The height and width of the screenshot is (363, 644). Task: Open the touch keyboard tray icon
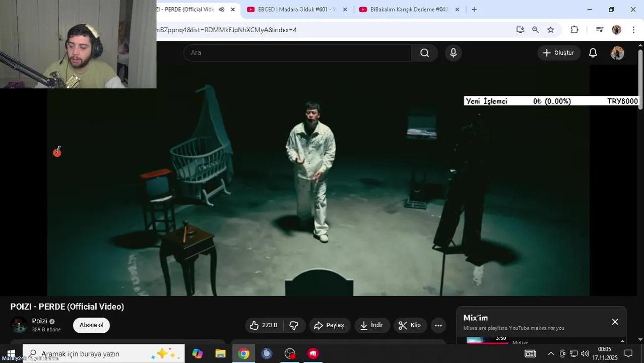(x=530, y=353)
